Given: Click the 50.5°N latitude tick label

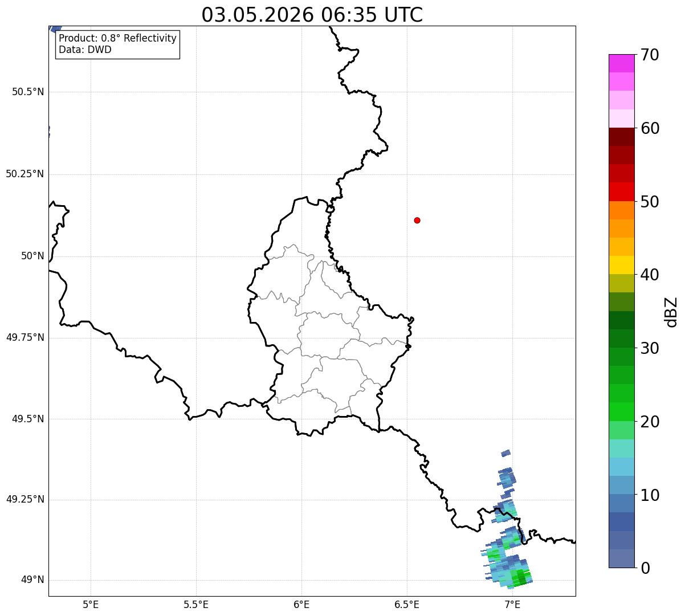Looking at the screenshot, I should coord(28,92).
